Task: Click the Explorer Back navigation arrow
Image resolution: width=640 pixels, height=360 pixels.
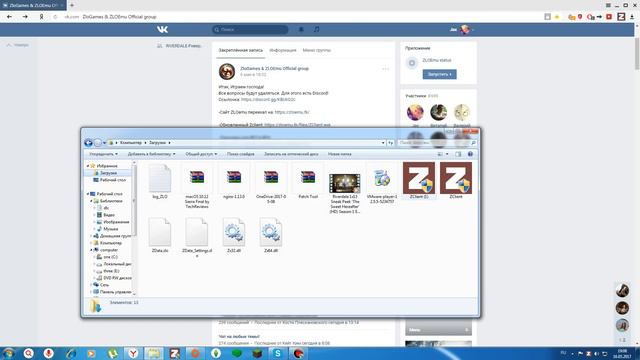Action: [x=88, y=143]
